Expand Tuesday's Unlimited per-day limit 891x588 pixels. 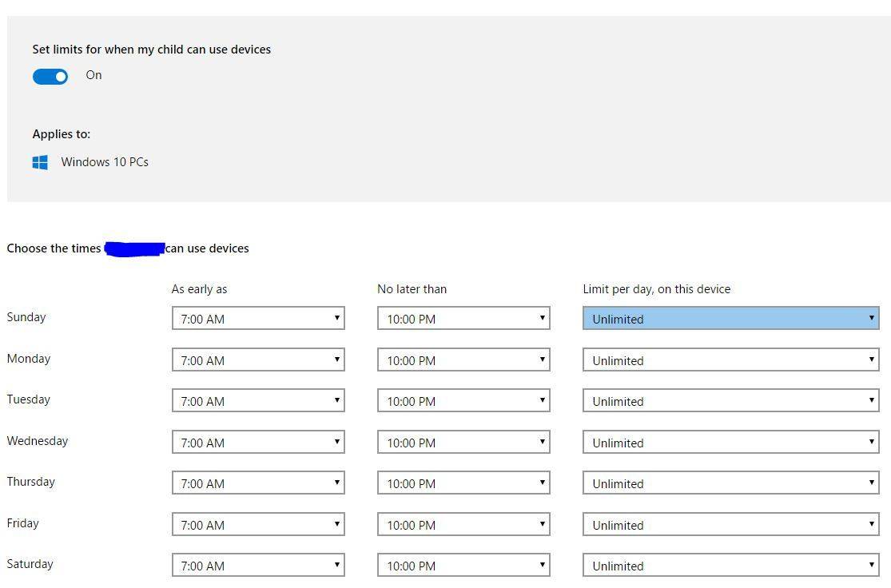point(730,400)
